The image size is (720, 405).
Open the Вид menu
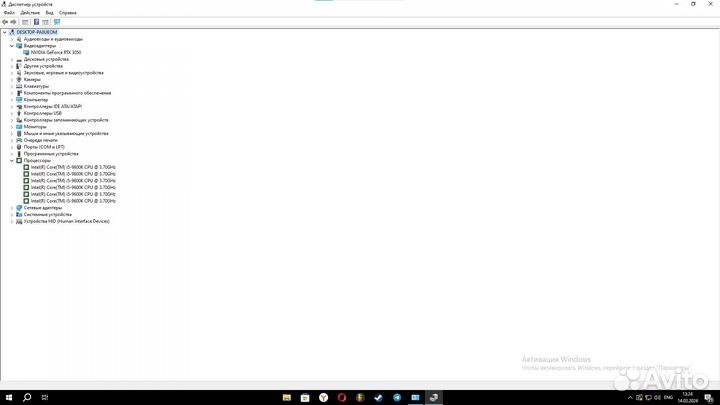point(50,13)
